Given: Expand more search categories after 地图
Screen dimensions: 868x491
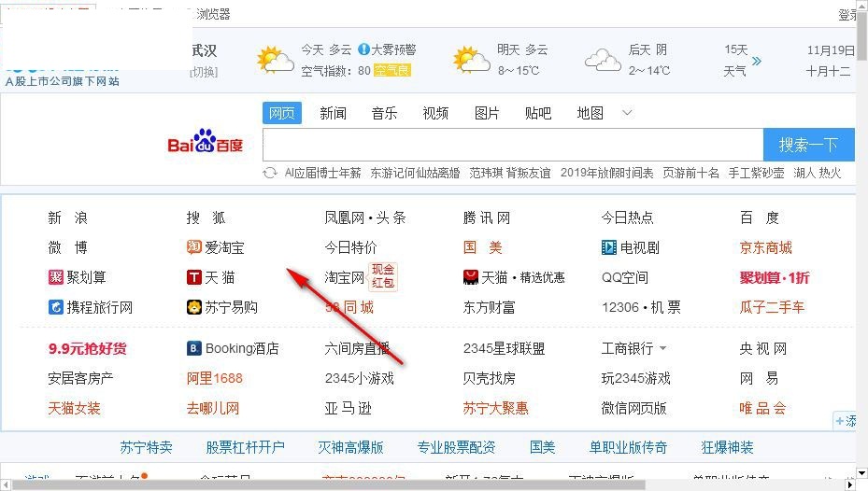Looking at the screenshot, I should [x=627, y=113].
